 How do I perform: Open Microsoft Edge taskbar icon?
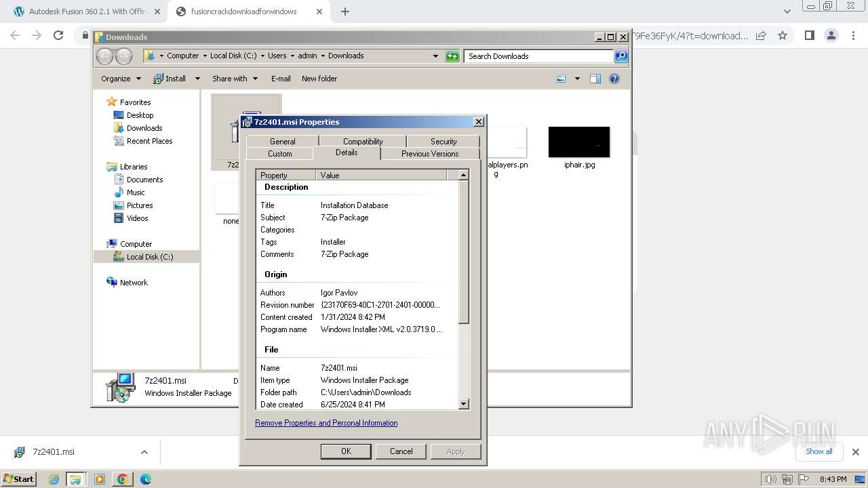point(145,479)
